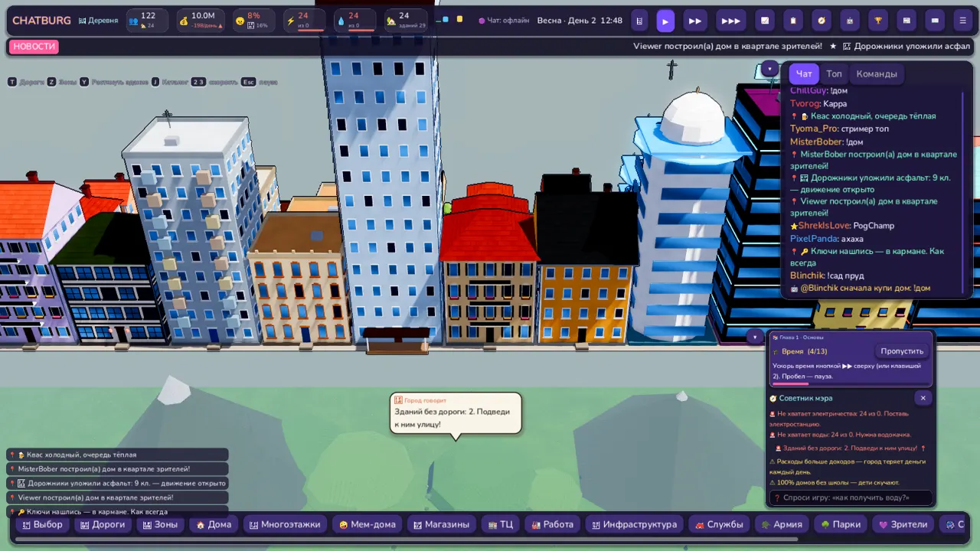Set game speed to triple fast-forward
The height and width of the screenshot is (551, 980).
pyautogui.click(x=731, y=21)
